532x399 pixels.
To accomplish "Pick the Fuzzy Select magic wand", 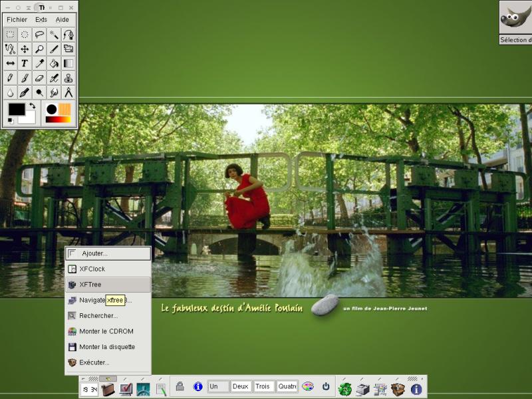I will 54,35.
